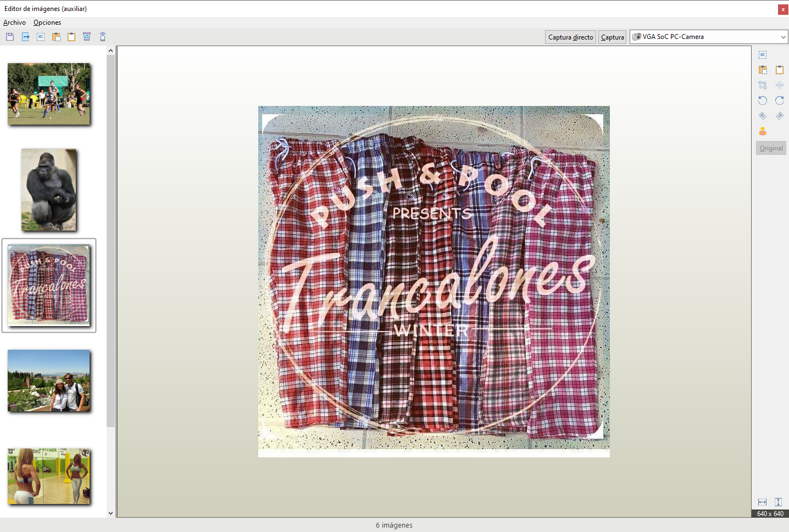The image size is (789, 532).
Task: Click the Captura directo button
Action: (x=571, y=37)
